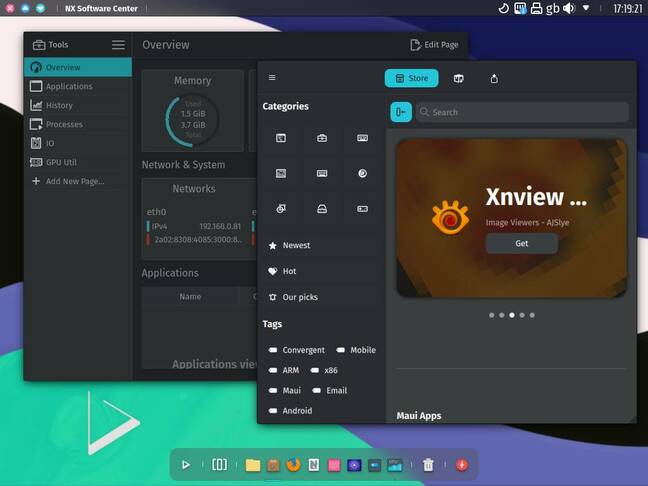Open History page in System Monitor
The height and width of the screenshot is (486, 648).
click(78, 105)
